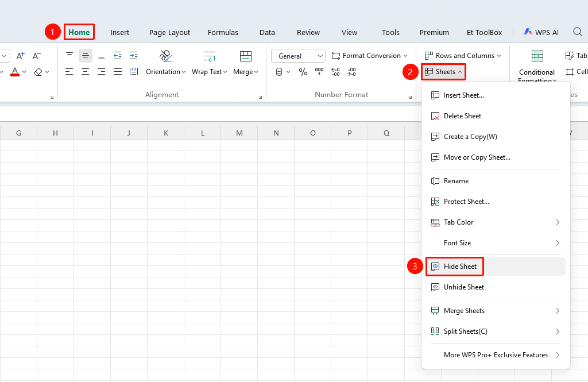Open the Alignment settings dialog launcher

260,97
